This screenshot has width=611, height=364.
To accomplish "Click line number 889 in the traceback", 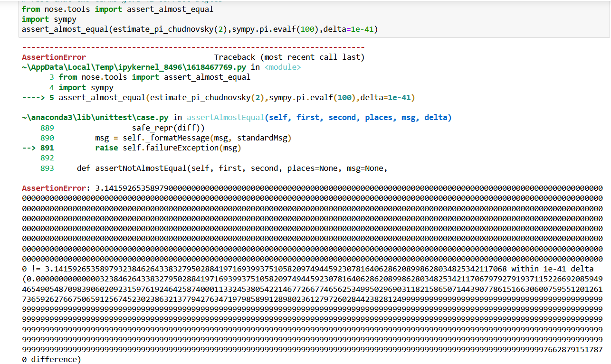I will tap(47, 127).
